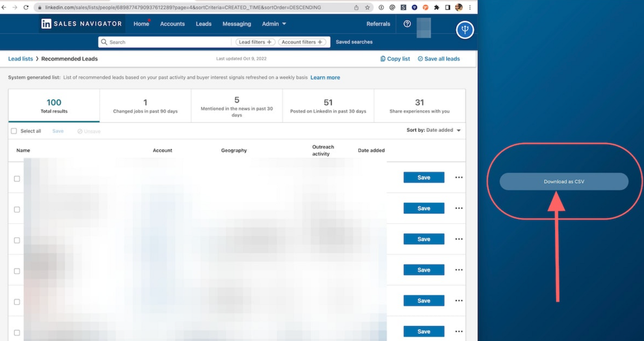Image resolution: width=644 pixels, height=341 pixels.
Task: Click the lock icon in the address bar
Action: point(40,7)
